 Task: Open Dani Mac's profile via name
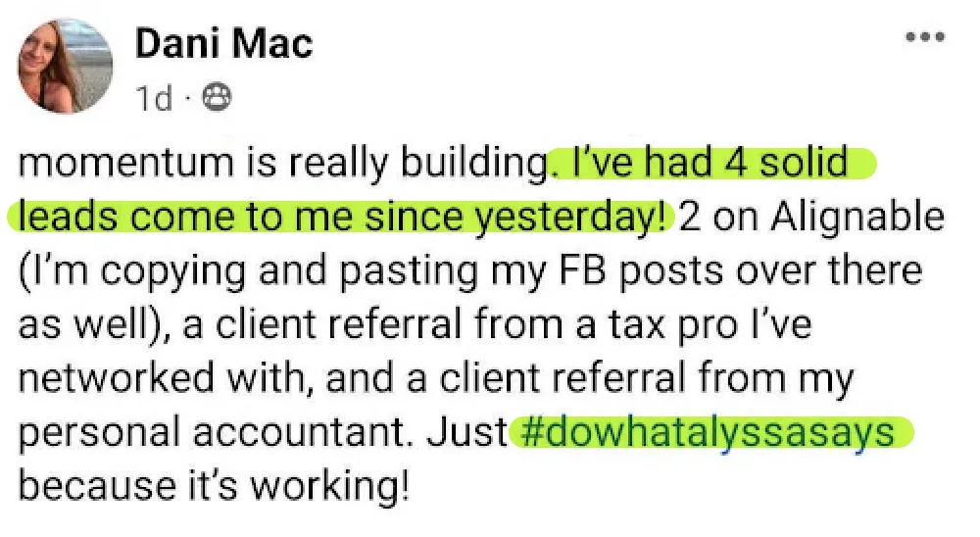223,44
